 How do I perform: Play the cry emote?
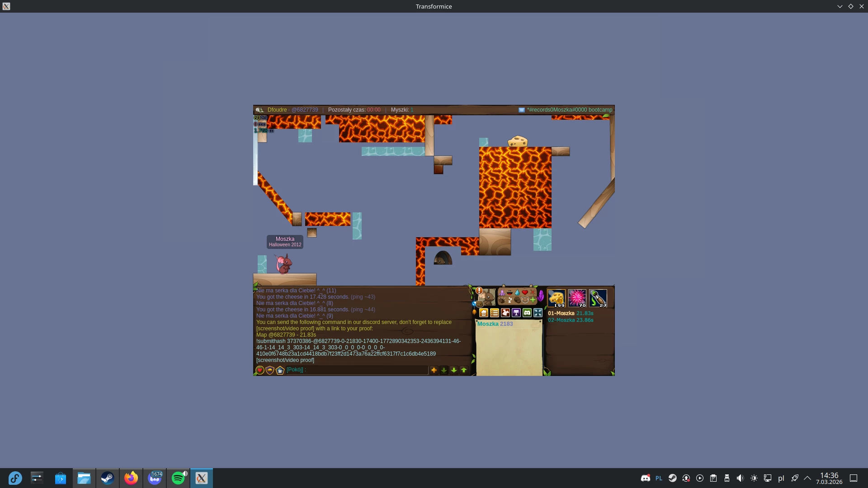517,293
